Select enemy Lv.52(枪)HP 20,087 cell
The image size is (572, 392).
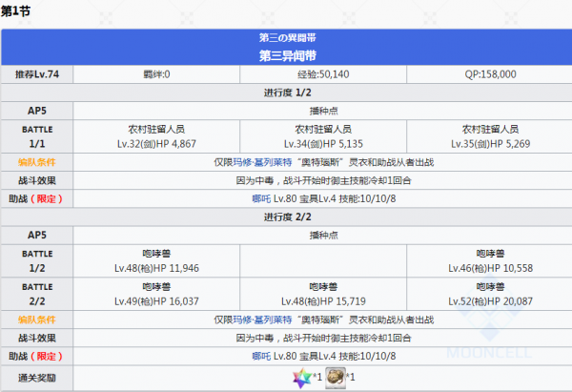click(490, 294)
